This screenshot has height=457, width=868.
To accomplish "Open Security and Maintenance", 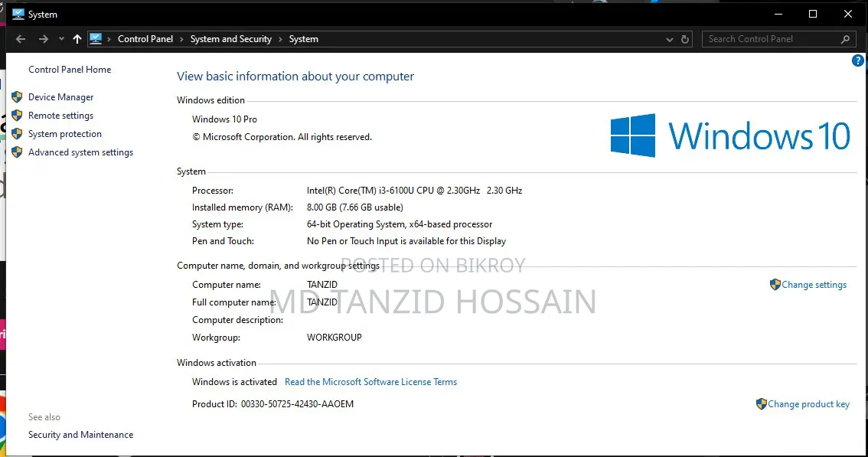I will (x=81, y=435).
